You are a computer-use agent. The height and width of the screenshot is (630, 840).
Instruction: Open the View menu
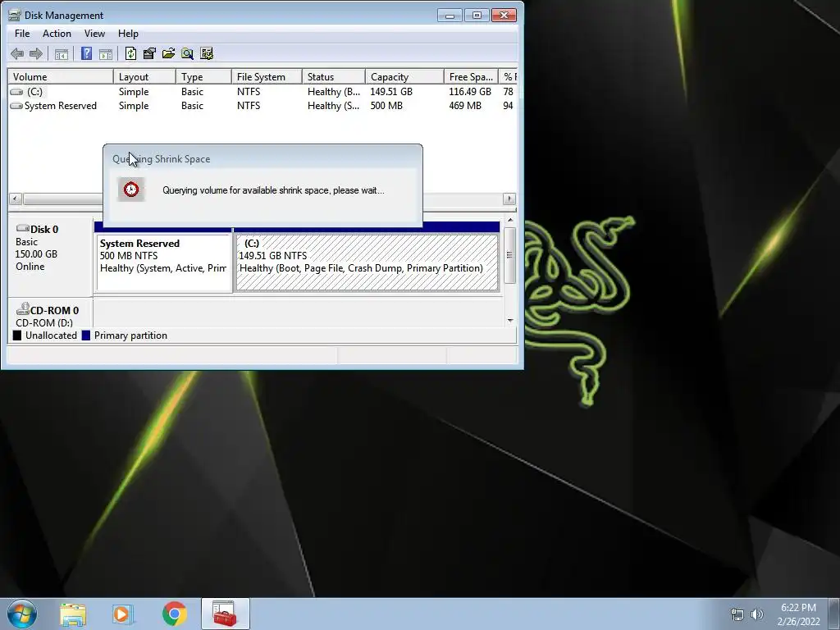(94, 33)
